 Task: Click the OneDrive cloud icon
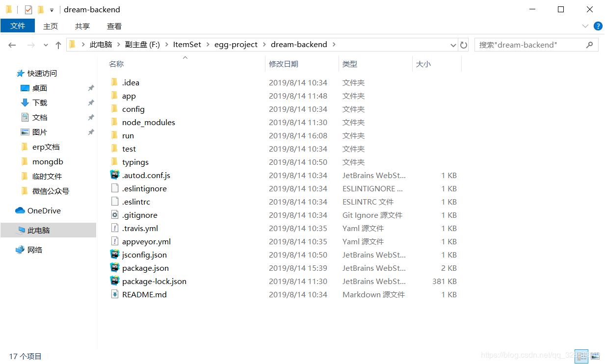(x=20, y=210)
